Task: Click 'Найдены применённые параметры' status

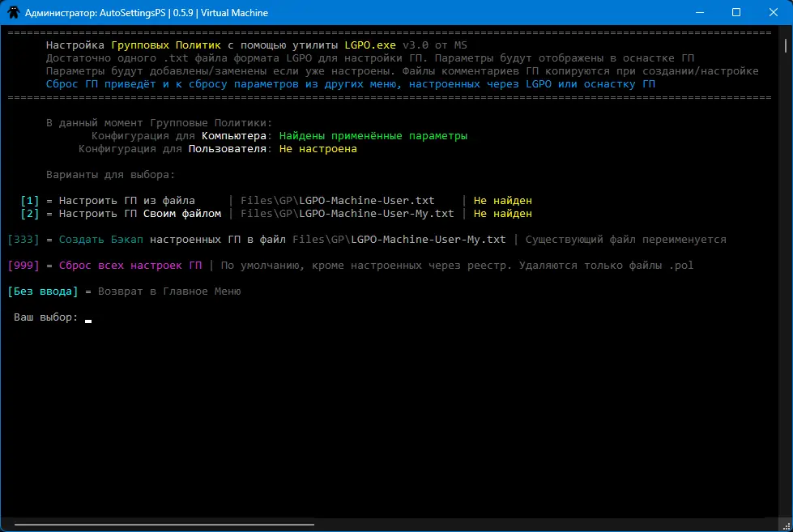Action: 373,135
